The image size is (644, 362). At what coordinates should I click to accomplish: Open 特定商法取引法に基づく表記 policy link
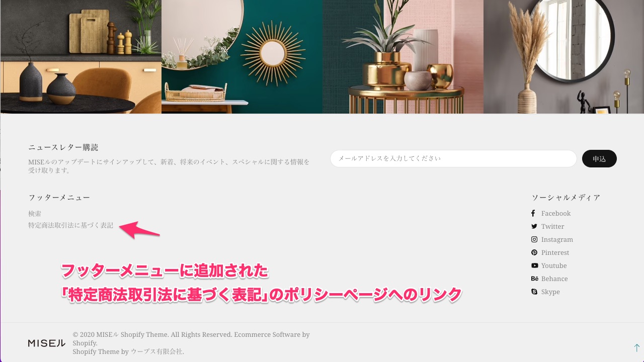coord(71,225)
